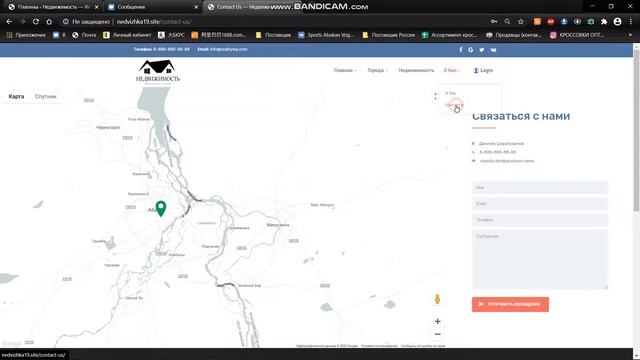
Task: Bookmark this page with the star icon
Action: click(x=521, y=22)
